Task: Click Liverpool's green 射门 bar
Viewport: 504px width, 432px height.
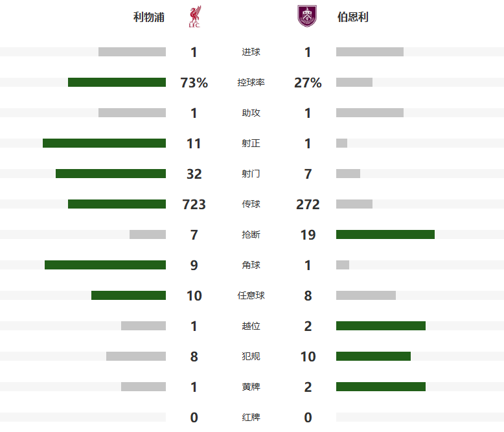Action: click(x=110, y=174)
